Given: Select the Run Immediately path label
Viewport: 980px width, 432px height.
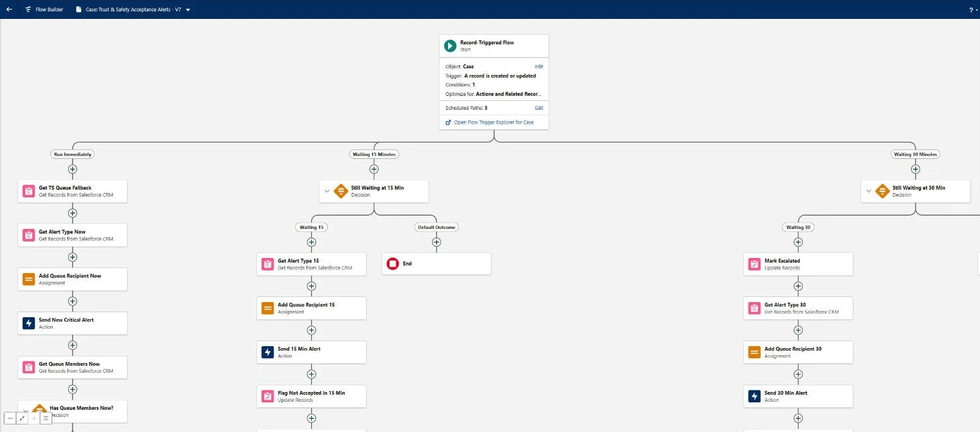Looking at the screenshot, I should 72,154.
